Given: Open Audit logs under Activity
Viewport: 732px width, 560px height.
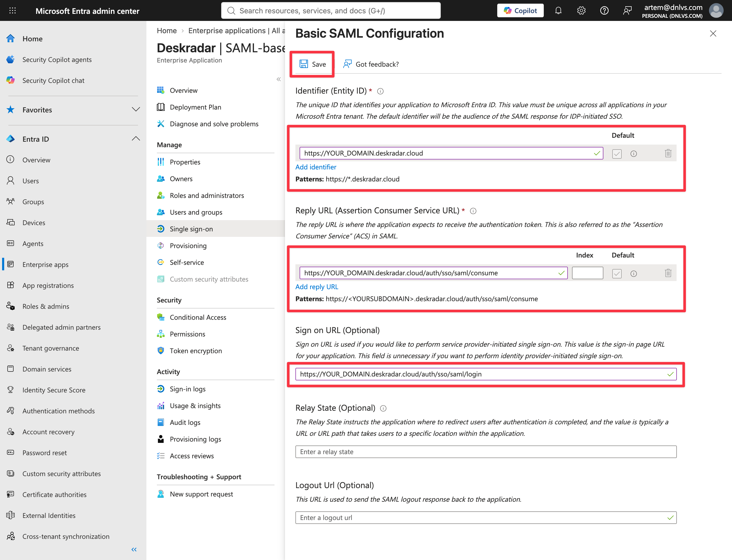Looking at the screenshot, I should point(185,423).
